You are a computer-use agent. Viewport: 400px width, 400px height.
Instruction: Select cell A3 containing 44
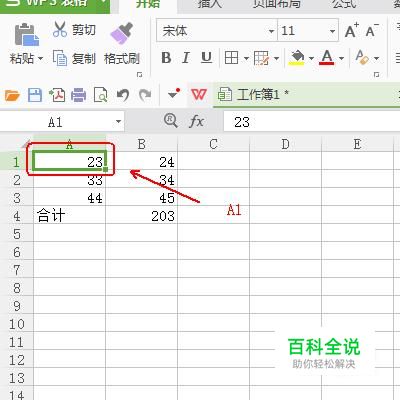(69, 198)
